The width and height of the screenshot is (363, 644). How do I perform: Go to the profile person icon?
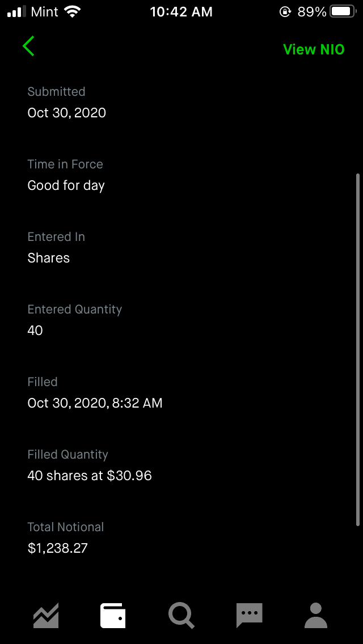point(316,615)
